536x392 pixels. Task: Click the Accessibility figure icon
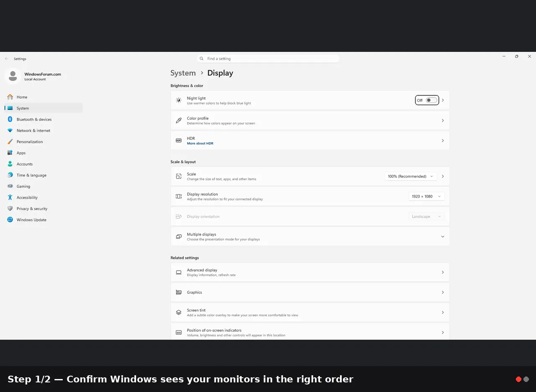[x=10, y=197]
